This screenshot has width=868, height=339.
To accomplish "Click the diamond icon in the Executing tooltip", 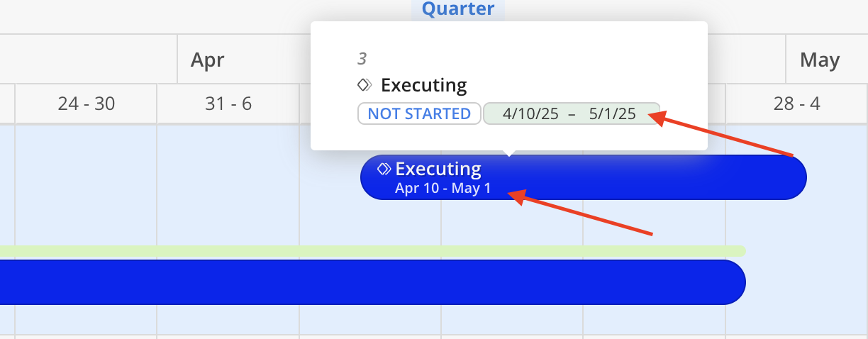I will click(x=365, y=85).
